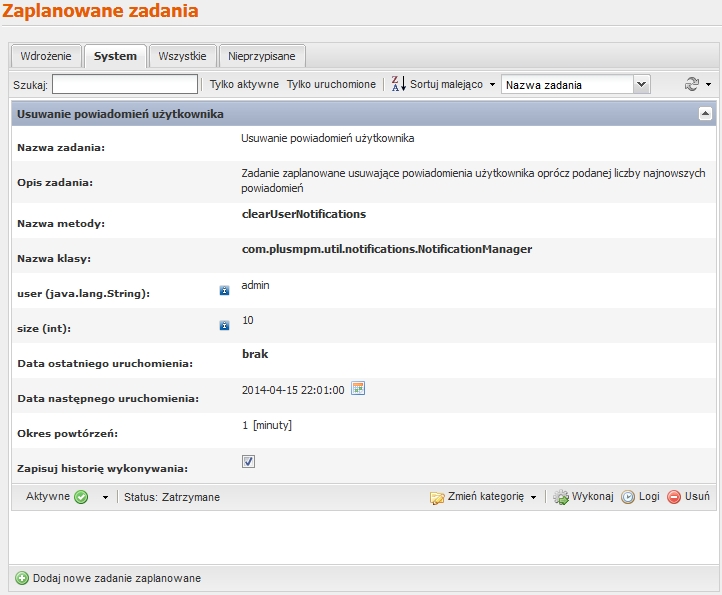Image resolution: width=722 pixels, height=595 pixels.
Task: Click the calendar icon next to next-run date
Action: (358, 389)
